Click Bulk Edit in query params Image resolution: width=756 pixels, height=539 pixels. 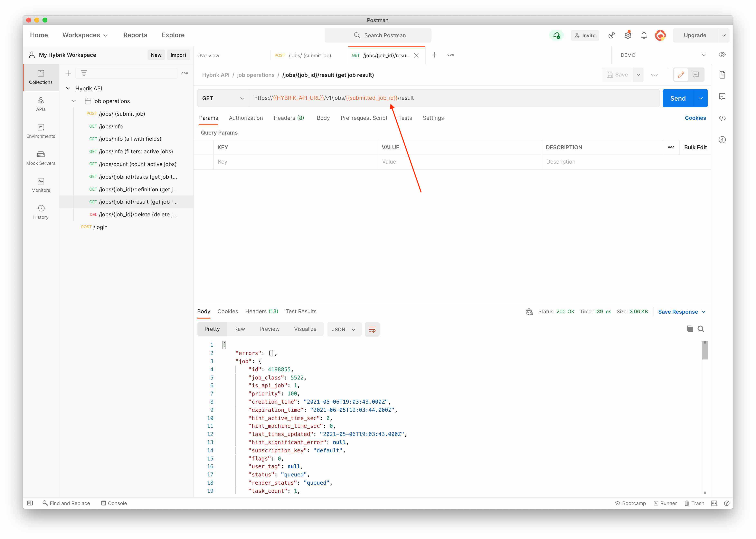pos(695,147)
